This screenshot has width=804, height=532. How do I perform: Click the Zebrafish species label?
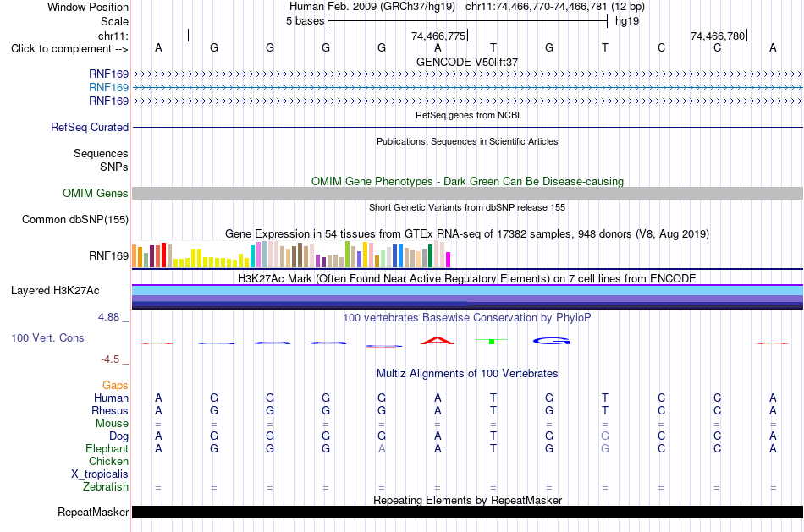point(106,486)
